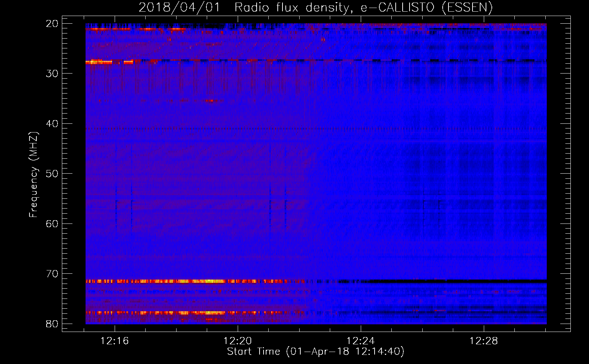Click the 20 MHz frequency tick label
This screenshot has height=364, width=589.
(x=52, y=24)
